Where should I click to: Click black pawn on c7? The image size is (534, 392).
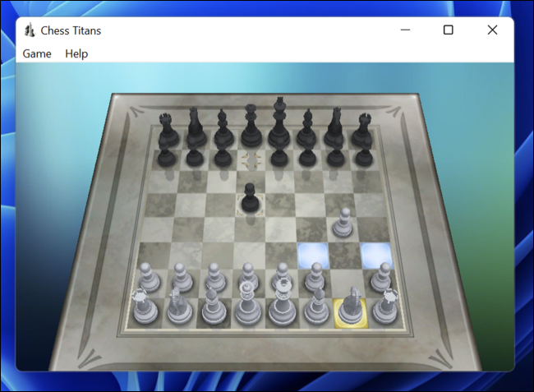pos(223,155)
